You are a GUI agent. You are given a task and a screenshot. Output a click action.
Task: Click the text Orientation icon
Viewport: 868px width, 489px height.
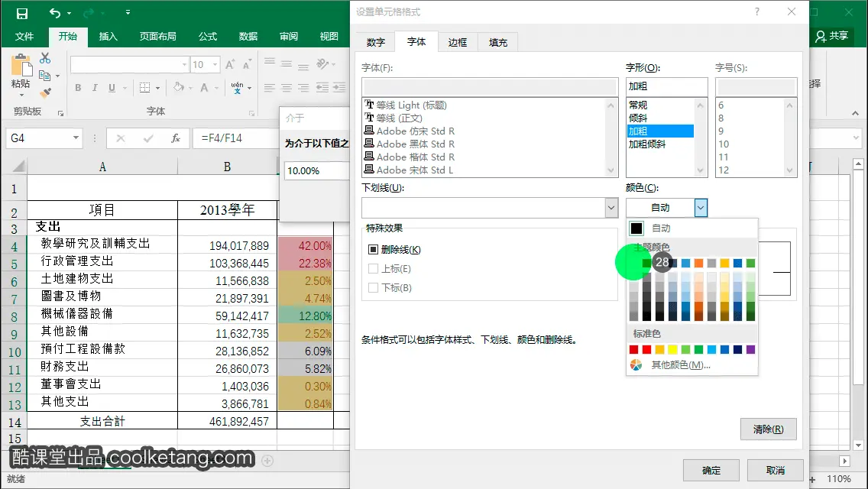tap(322, 64)
